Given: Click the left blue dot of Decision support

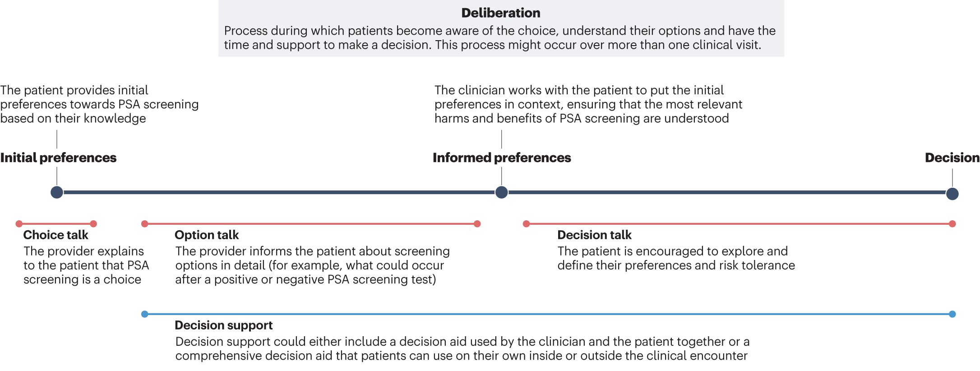Looking at the screenshot, I should tap(145, 314).
